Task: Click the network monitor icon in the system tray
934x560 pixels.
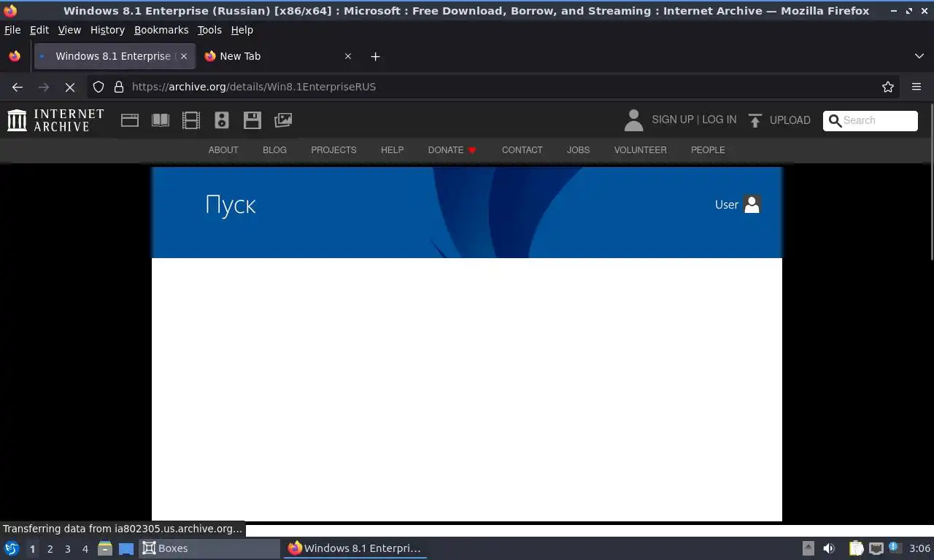Action: tap(876, 548)
